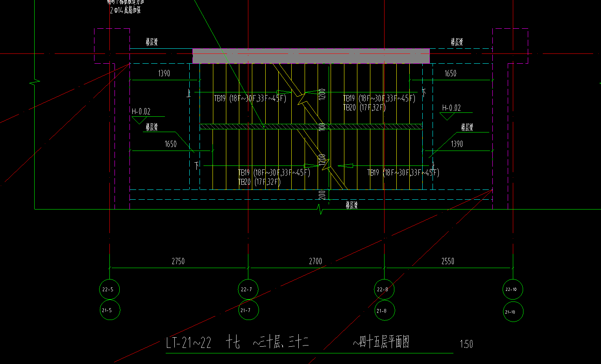Click the 2700 axis spacing dimension
Image resolution: width=601 pixels, height=364 pixels.
(x=315, y=261)
